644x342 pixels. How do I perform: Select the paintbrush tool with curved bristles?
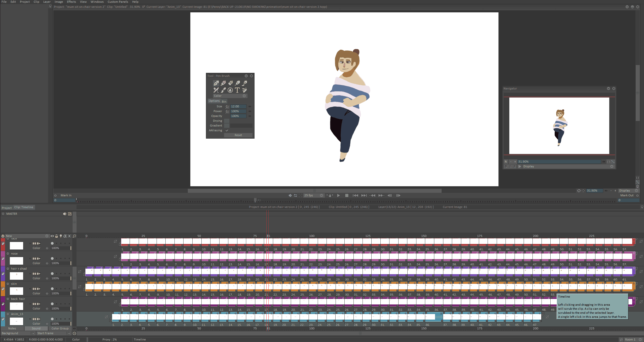pyautogui.click(x=223, y=90)
